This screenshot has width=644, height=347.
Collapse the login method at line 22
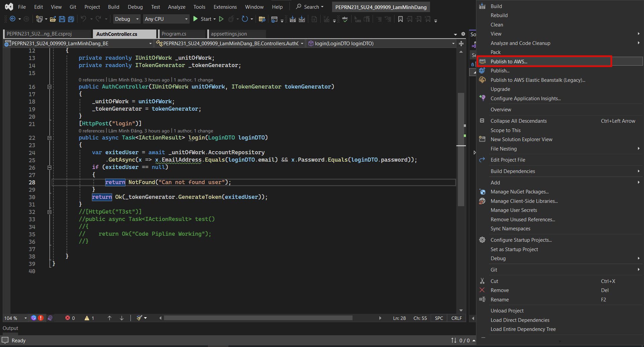click(x=49, y=138)
